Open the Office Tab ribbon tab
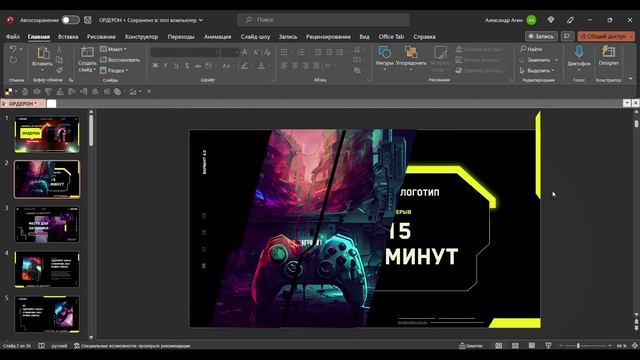This screenshot has height=360, width=640. click(391, 37)
